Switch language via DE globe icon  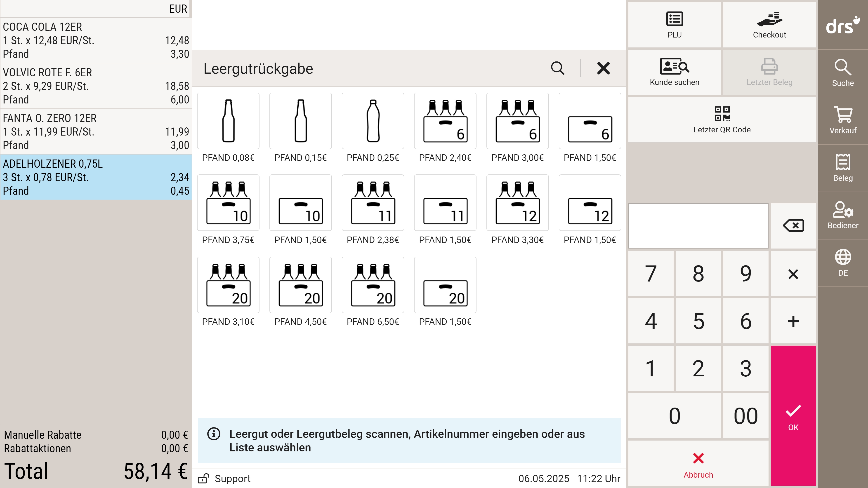tap(843, 263)
